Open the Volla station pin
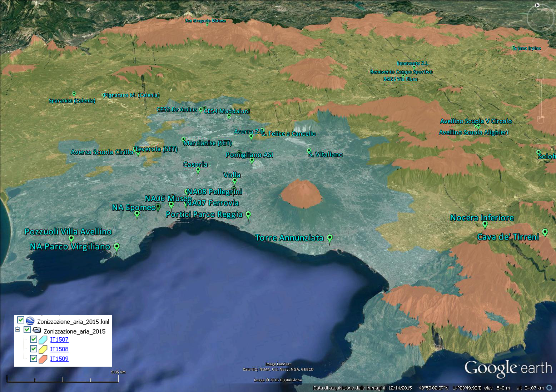This screenshot has width=556, height=392. point(235,181)
